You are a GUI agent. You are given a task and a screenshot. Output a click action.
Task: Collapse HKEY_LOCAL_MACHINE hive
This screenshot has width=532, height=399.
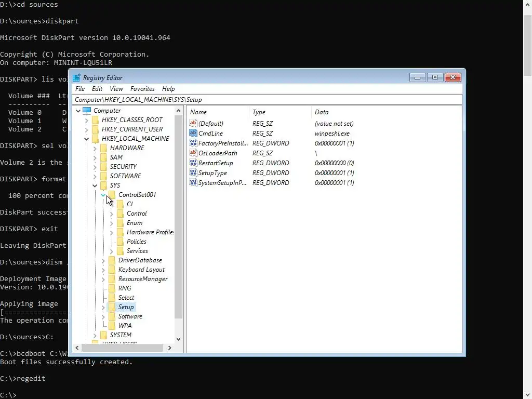pos(87,139)
